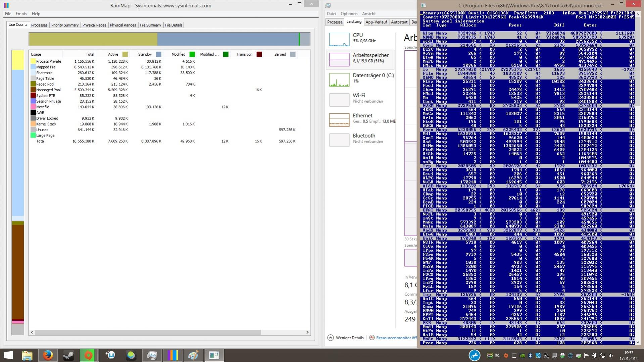This screenshot has height=362, width=644.
Task: Select the CPU performance graph entry
Action: [x=360, y=39]
